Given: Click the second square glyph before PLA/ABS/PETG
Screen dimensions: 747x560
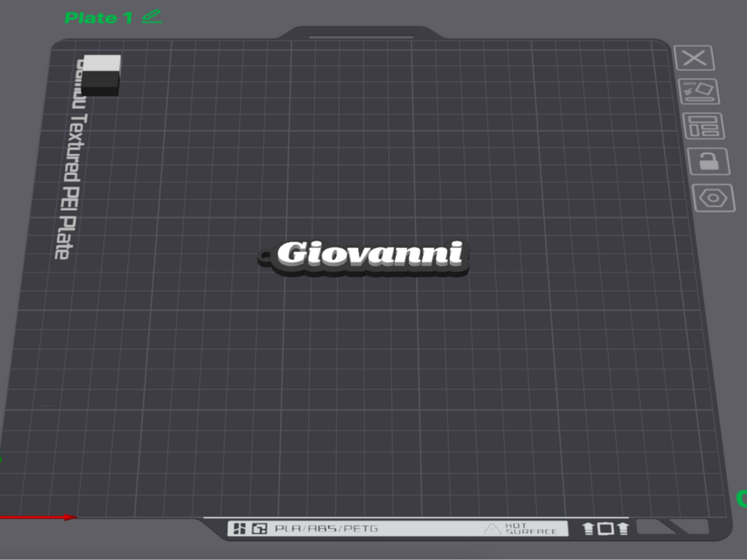Looking at the screenshot, I should [x=259, y=529].
